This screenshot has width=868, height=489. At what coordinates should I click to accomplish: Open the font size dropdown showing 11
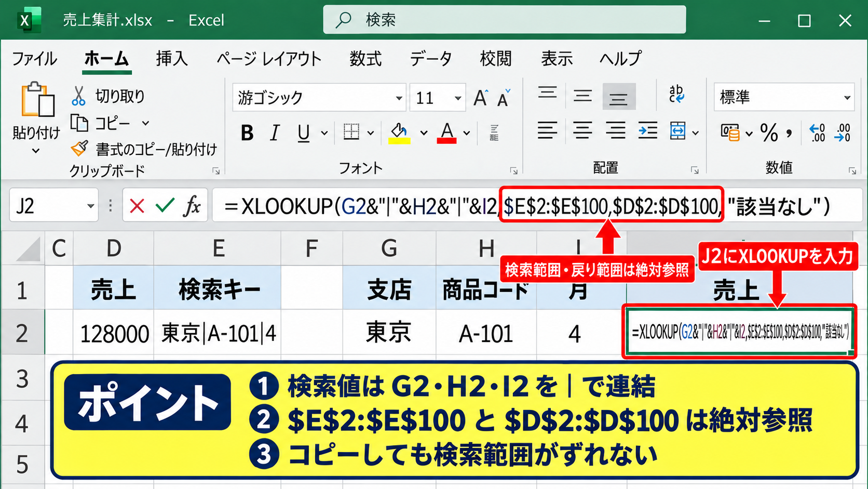[457, 98]
